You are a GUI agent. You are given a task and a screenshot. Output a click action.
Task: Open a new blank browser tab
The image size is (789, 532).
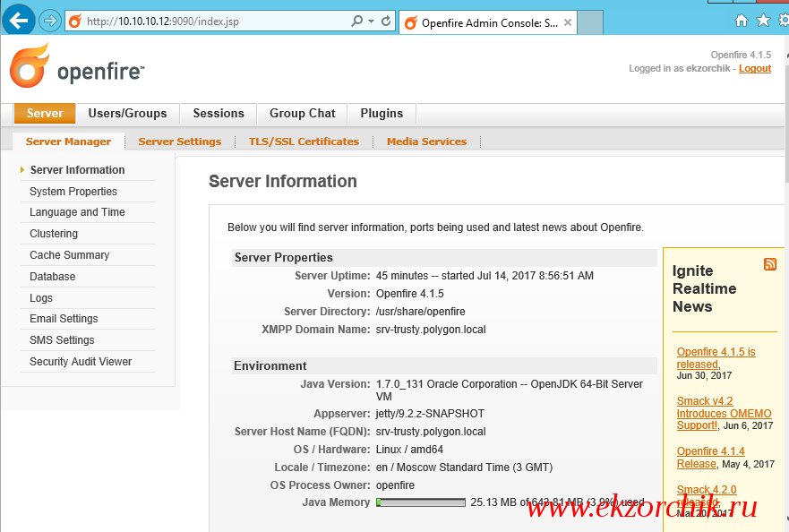590,22
